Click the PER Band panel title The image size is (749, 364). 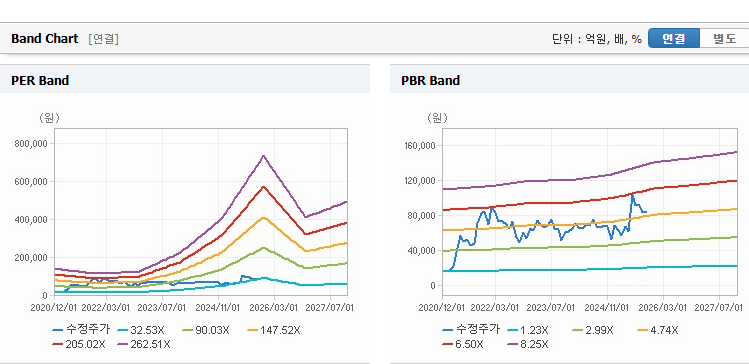click(x=40, y=80)
